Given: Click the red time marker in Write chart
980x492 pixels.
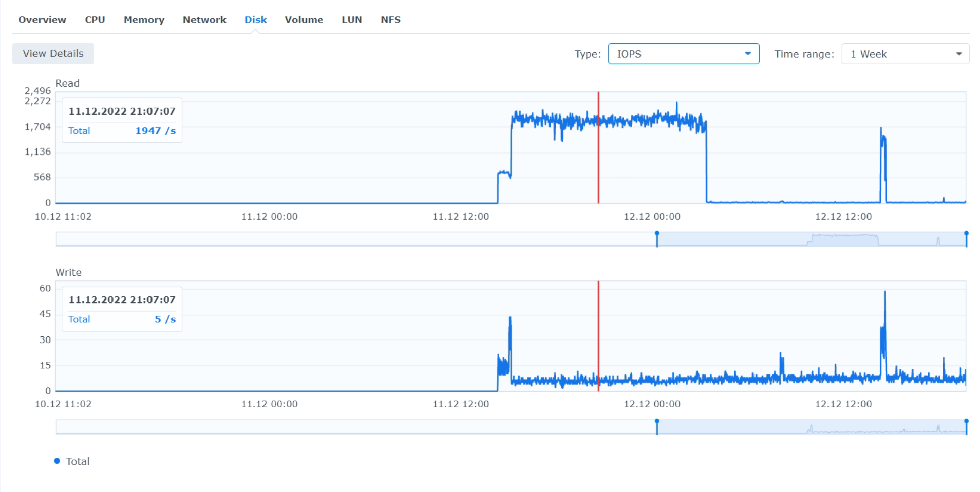Looking at the screenshot, I should pos(598,336).
